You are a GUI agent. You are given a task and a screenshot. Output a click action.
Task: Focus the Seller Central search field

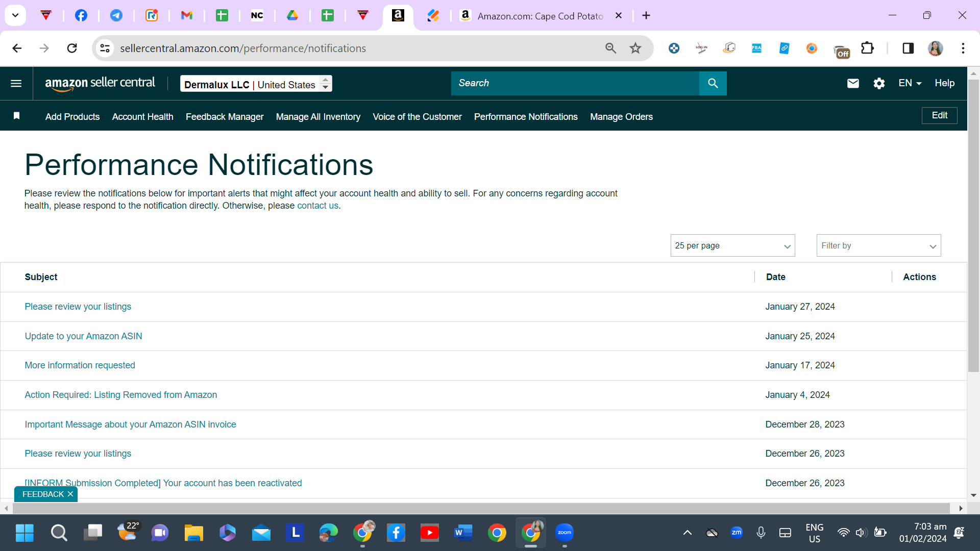(575, 83)
